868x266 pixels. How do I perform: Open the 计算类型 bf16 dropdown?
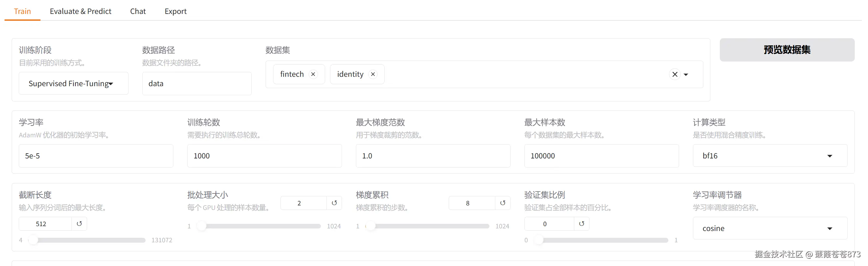[770, 156]
